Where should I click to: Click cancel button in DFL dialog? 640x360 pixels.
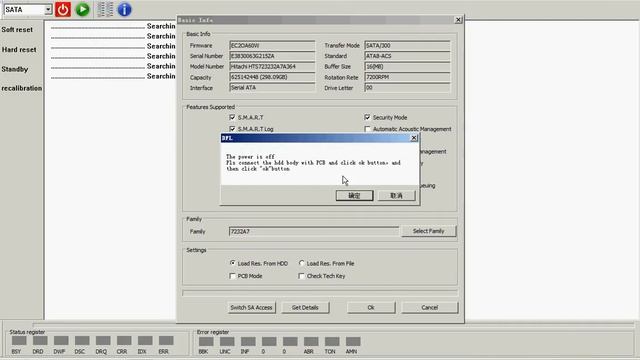[x=396, y=196]
